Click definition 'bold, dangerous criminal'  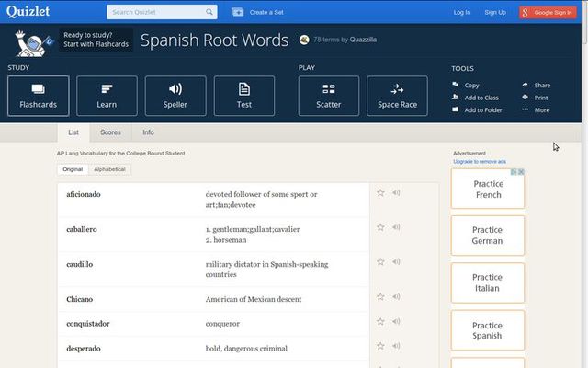(246, 349)
